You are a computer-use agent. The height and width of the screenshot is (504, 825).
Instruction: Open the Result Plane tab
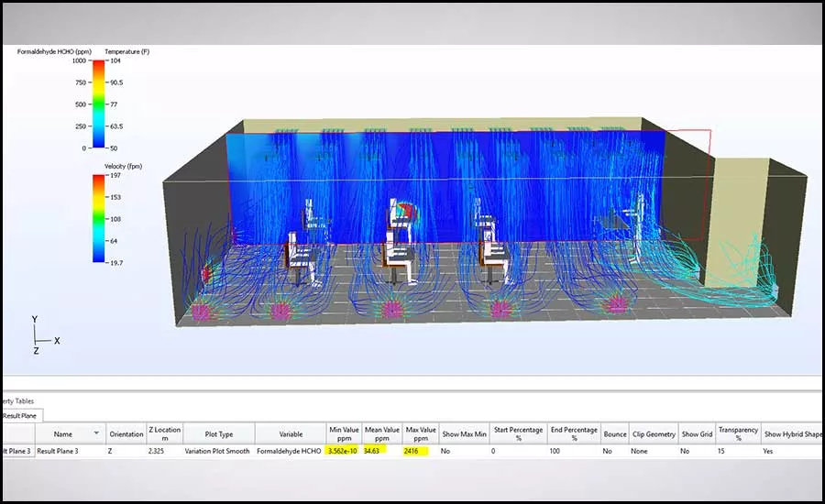pos(21,416)
